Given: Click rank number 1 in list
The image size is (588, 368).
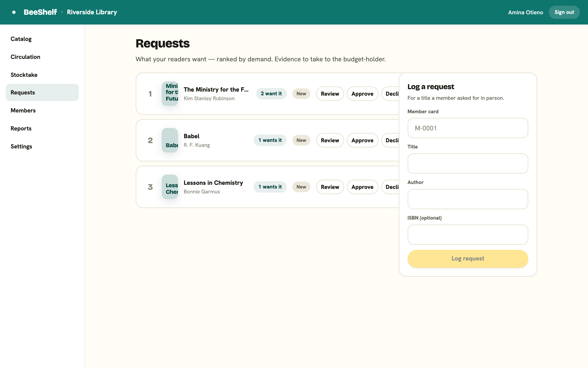Looking at the screenshot, I should pos(150,94).
